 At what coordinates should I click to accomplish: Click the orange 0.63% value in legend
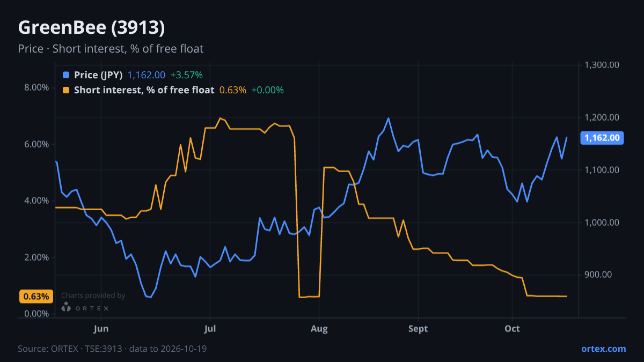pyautogui.click(x=233, y=90)
